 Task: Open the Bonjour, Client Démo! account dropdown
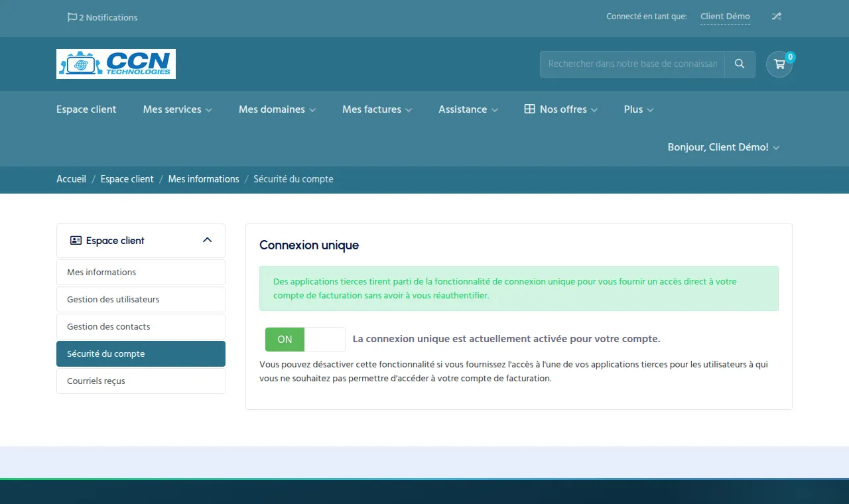pos(724,147)
